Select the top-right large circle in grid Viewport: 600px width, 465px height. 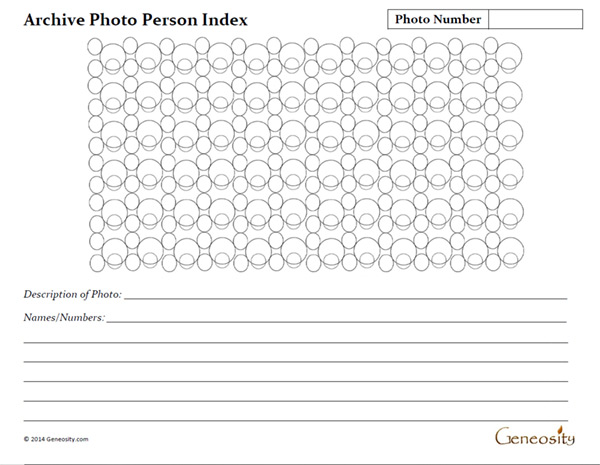tap(509, 56)
